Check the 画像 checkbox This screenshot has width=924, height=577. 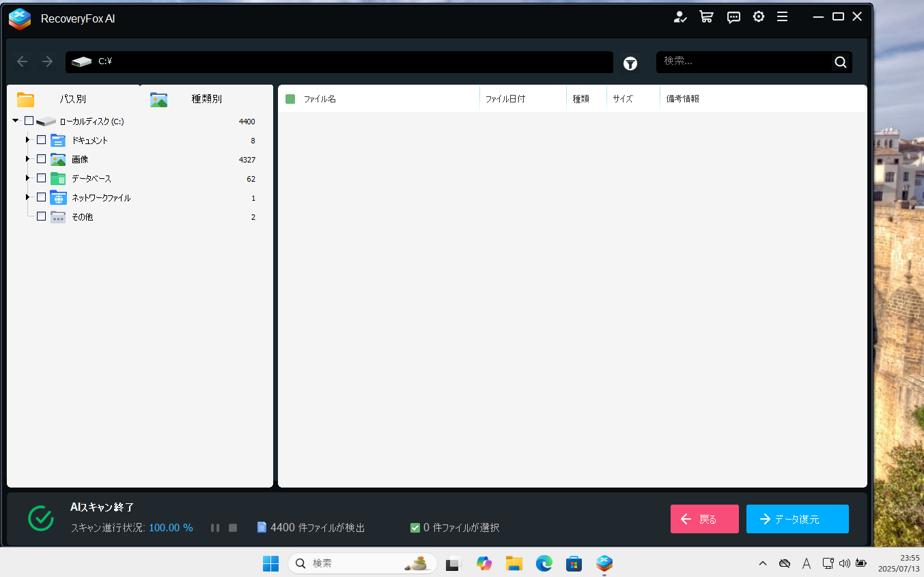click(x=41, y=159)
